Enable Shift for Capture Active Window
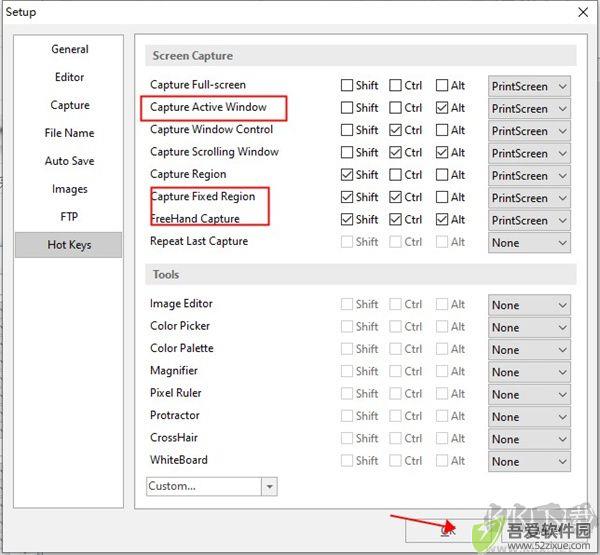Image resolution: width=600 pixels, height=555 pixels. tap(347, 108)
